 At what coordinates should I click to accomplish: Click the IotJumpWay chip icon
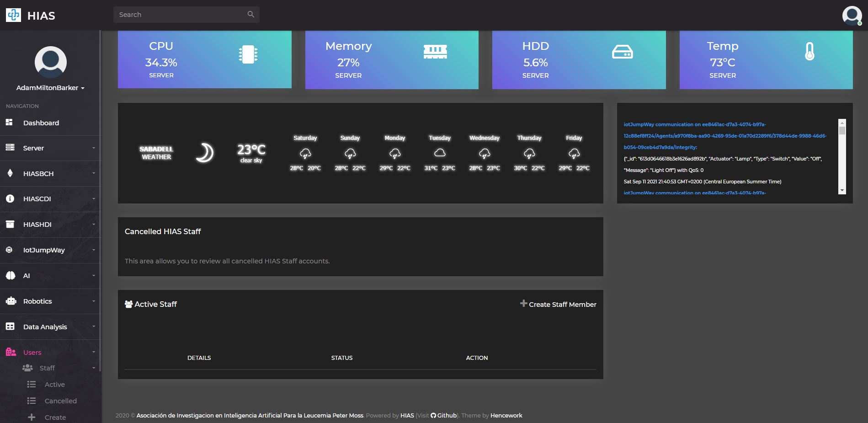click(9, 250)
